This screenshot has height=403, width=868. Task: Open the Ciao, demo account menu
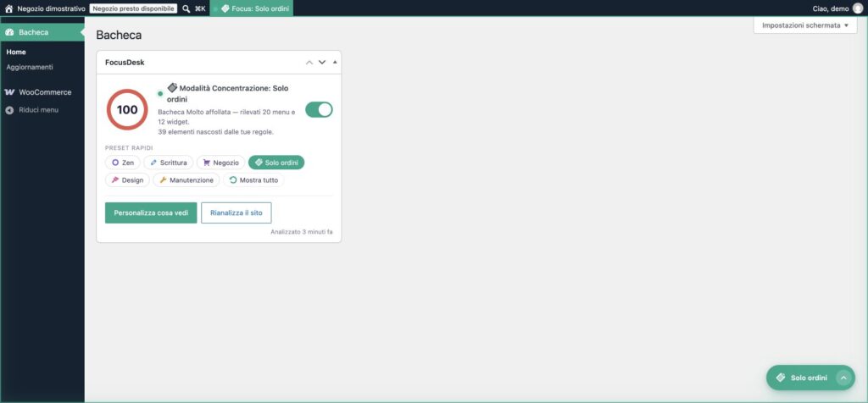point(837,8)
